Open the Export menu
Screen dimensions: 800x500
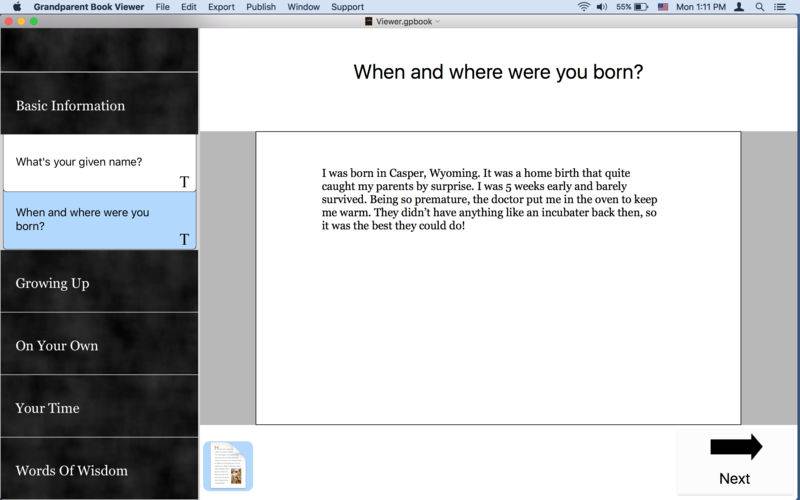click(221, 7)
